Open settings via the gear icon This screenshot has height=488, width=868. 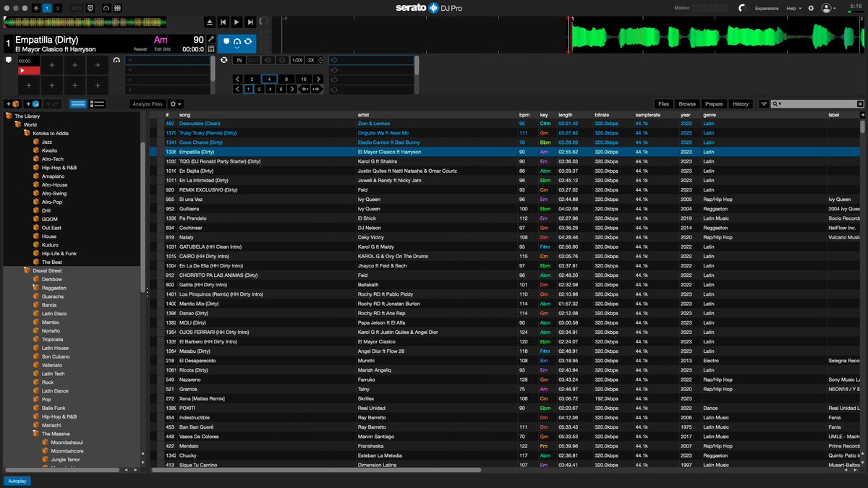[x=811, y=8]
